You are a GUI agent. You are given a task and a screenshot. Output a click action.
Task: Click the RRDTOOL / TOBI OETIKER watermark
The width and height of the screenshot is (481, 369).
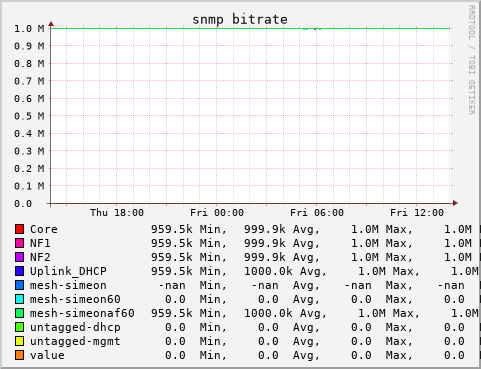(472, 60)
